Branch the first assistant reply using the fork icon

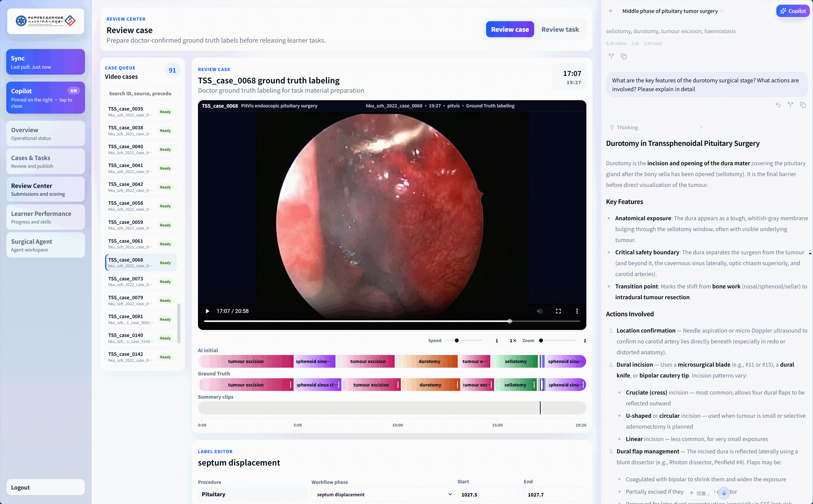click(611, 56)
